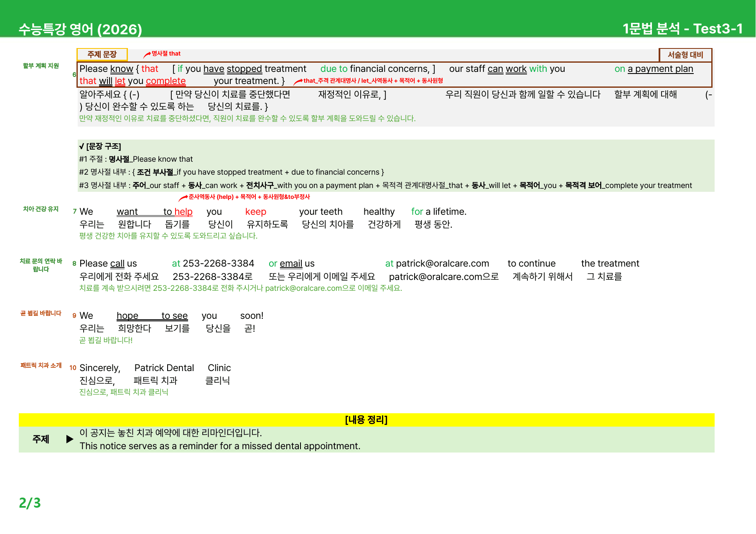Click the header text 1문법 분석 - Test3-1
The height and width of the screenshot is (534, 756).
[x=682, y=28]
